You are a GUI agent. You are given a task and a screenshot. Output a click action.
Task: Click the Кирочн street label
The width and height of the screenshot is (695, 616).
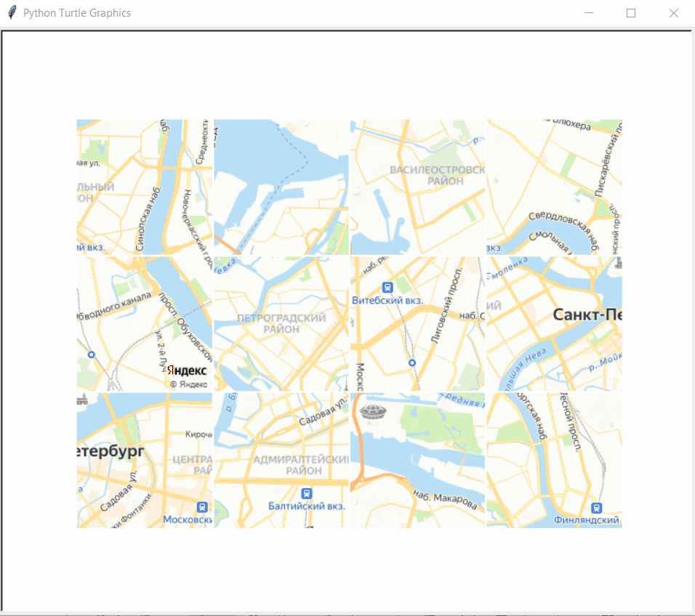(x=198, y=434)
